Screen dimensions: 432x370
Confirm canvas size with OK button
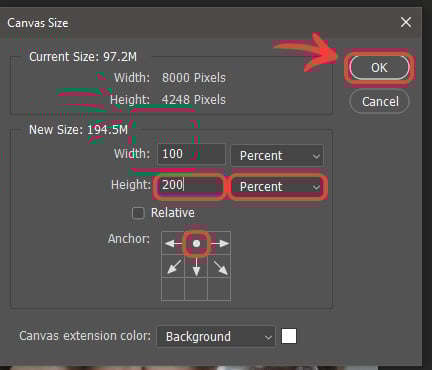click(x=379, y=68)
